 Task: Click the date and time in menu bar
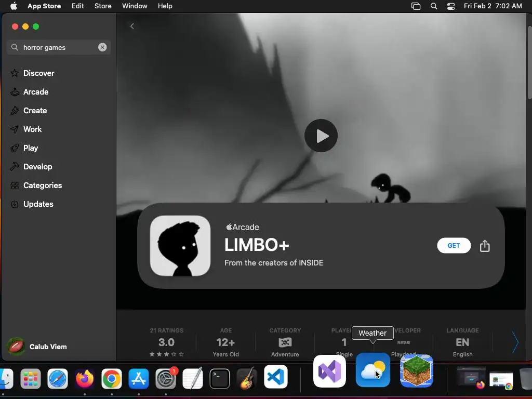click(x=493, y=6)
